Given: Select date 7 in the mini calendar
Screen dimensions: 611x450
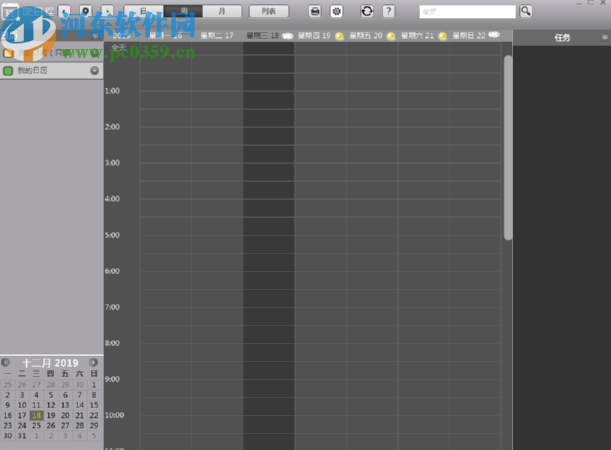Looking at the screenshot, I should tap(79, 395).
